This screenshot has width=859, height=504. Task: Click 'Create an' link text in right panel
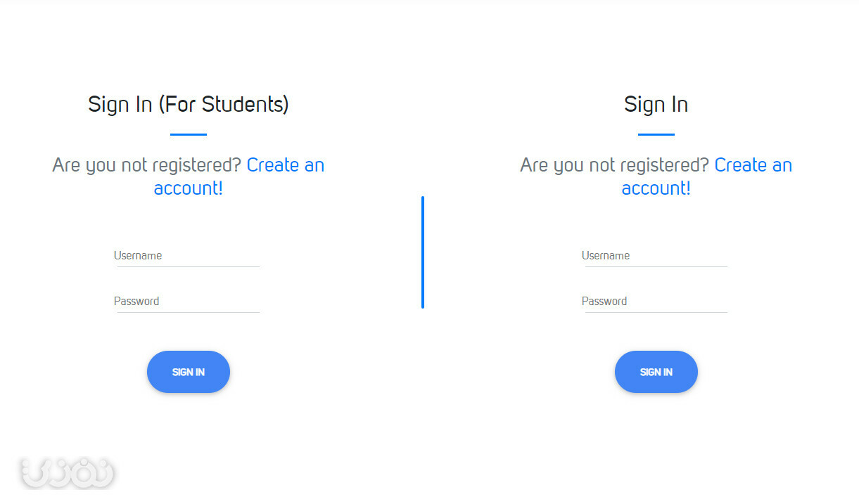753,165
